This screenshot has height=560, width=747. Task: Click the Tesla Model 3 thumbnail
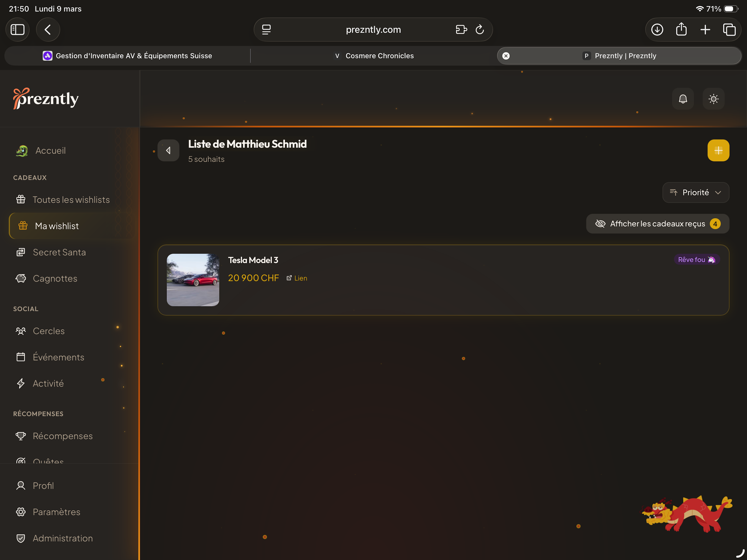click(x=193, y=280)
